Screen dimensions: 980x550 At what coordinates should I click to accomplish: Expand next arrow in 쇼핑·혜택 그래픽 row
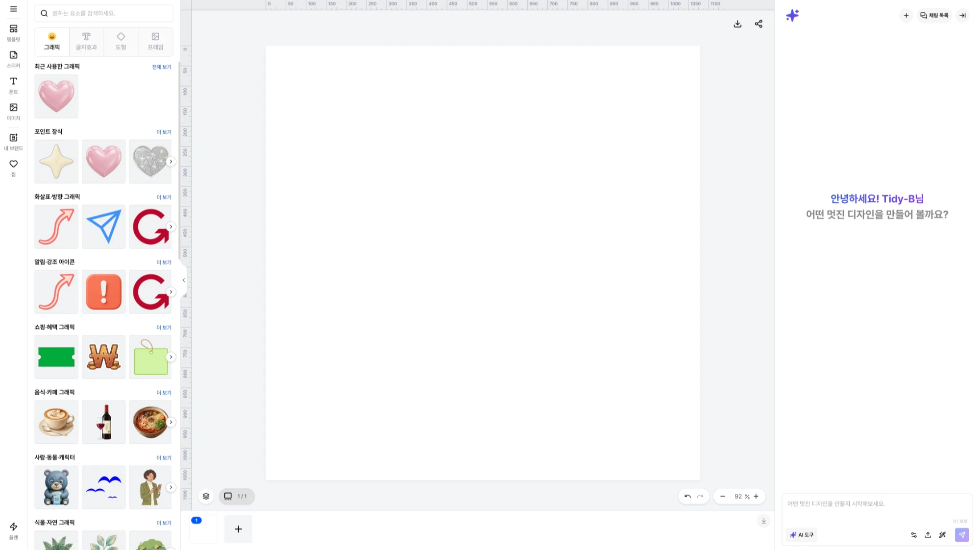171,357
